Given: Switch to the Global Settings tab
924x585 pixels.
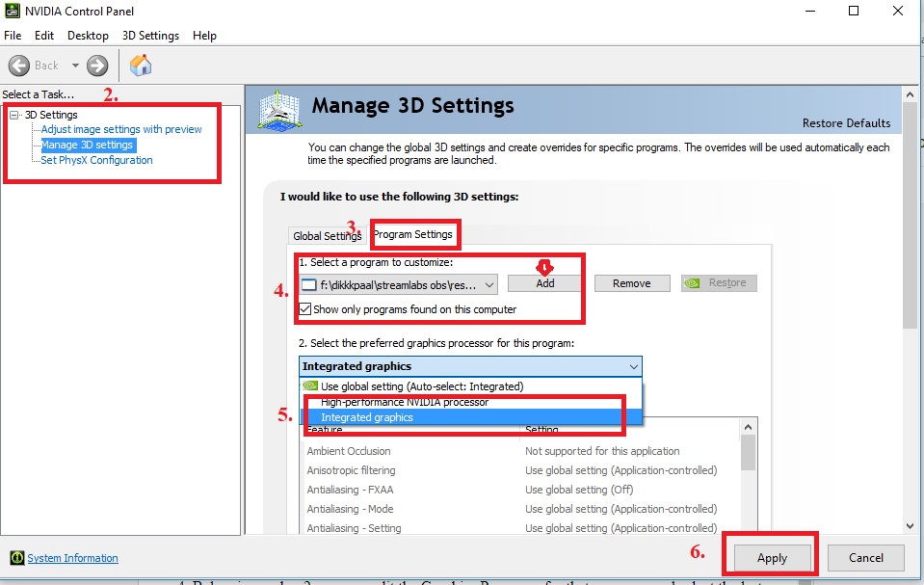Looking at the screenshot, I should point(328,236).
